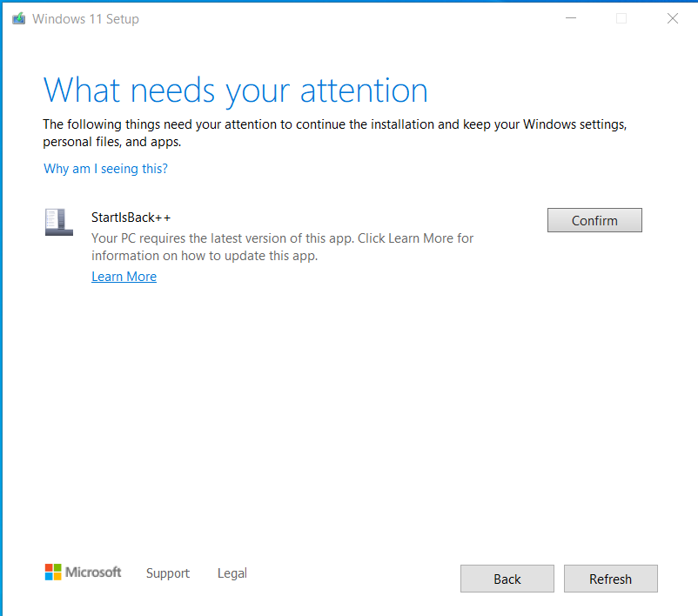Open 'Why am I seeing this?' link
698x616 pixels.
(105, 169)
